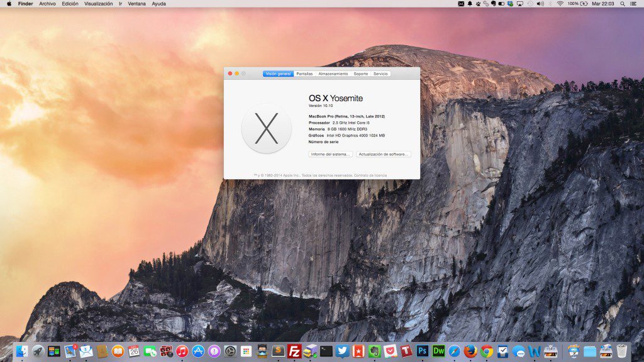644x362 pixels.
Task: Open Notification Center list icon
Action: click(633, 4)
